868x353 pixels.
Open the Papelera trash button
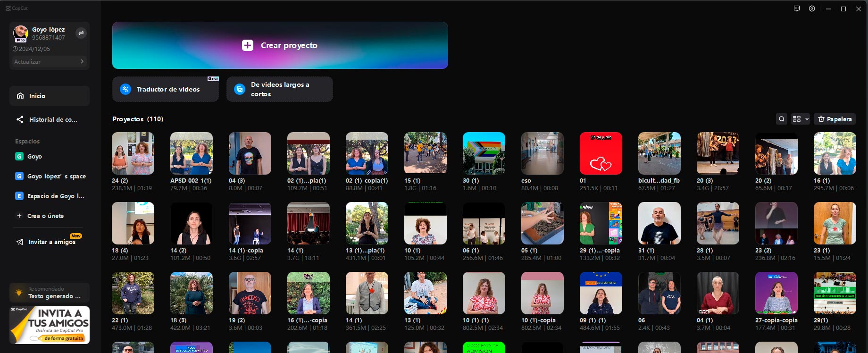pyautogui.click(x=835, y=119)
